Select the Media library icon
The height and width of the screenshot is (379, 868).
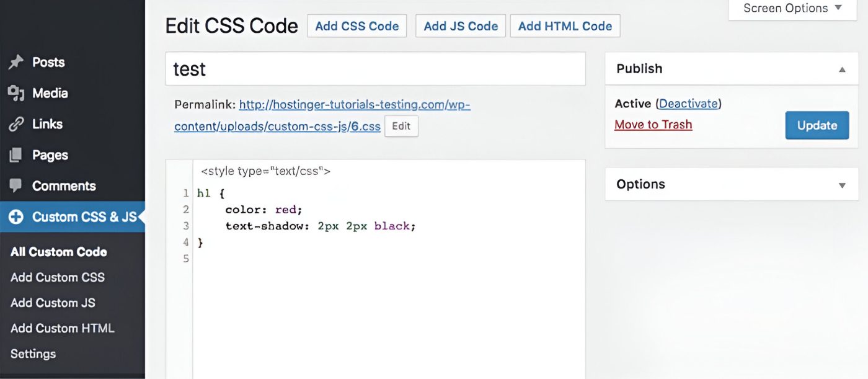[17, 92]
